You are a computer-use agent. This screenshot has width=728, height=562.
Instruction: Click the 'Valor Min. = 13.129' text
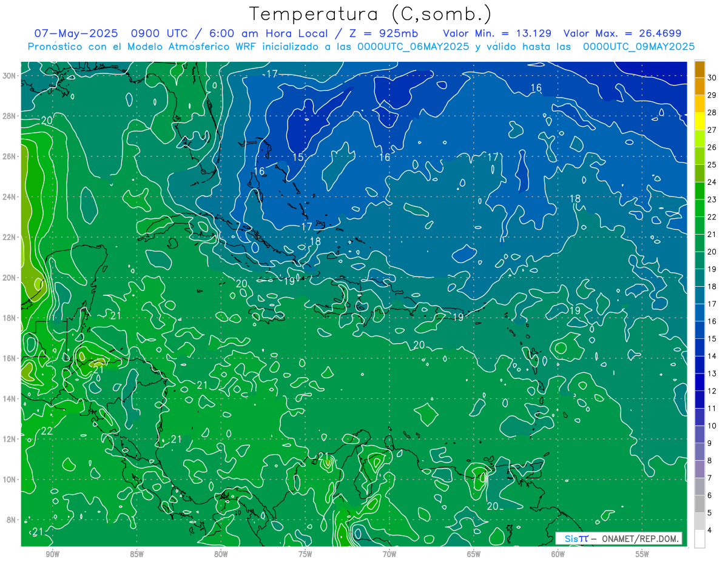tap(497, 33)
